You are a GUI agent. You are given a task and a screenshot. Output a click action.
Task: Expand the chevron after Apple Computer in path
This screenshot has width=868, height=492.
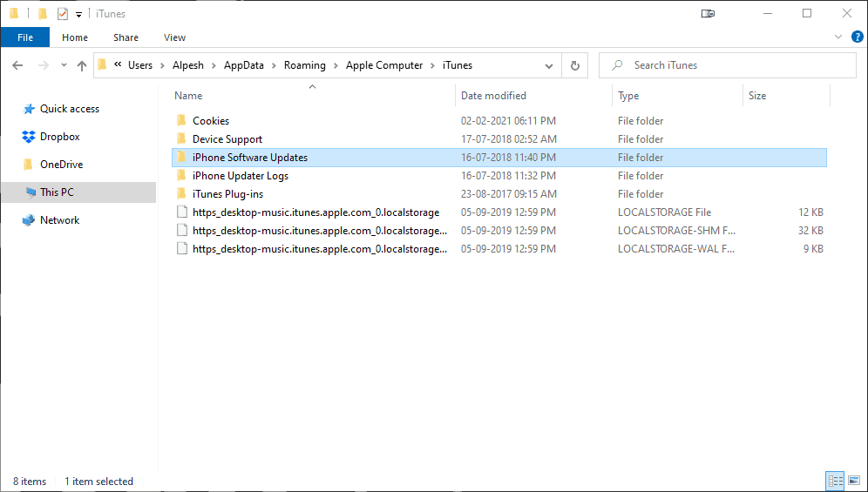[433, 66]
